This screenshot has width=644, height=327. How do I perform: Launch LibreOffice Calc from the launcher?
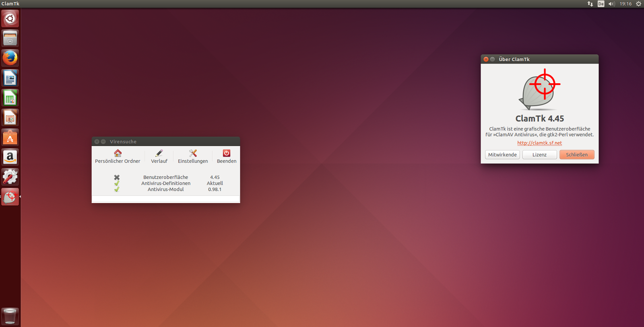(10, 98)
